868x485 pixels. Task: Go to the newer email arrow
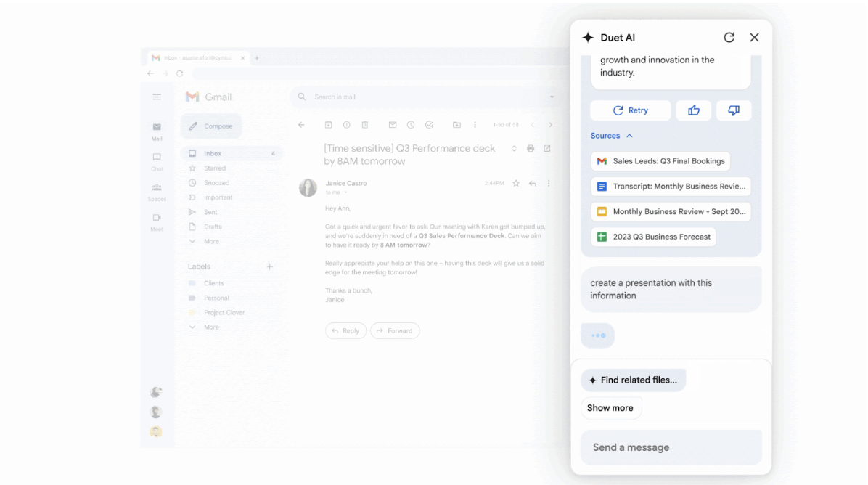coord(533,125)
